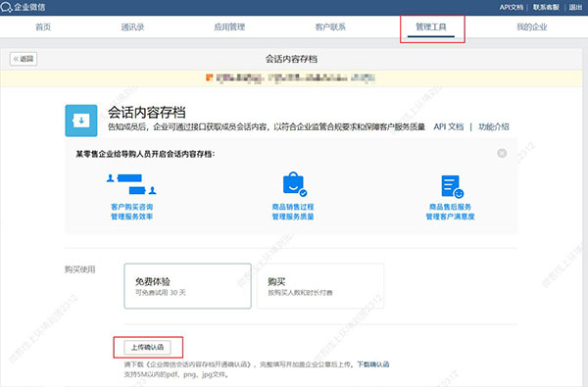This screenshot has width=588, height=387.
Task: Select the 客户联系 tab
Action: pos(330,27)
